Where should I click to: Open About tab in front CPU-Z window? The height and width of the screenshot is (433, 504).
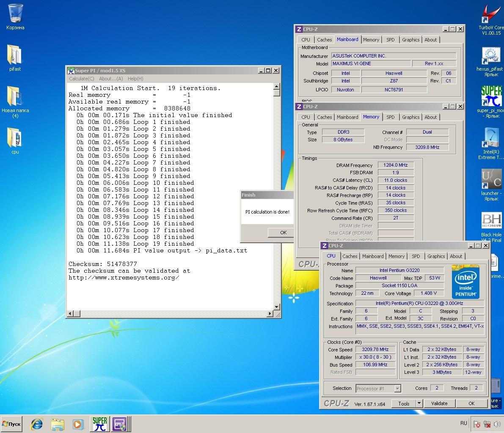tap(456, 256)
